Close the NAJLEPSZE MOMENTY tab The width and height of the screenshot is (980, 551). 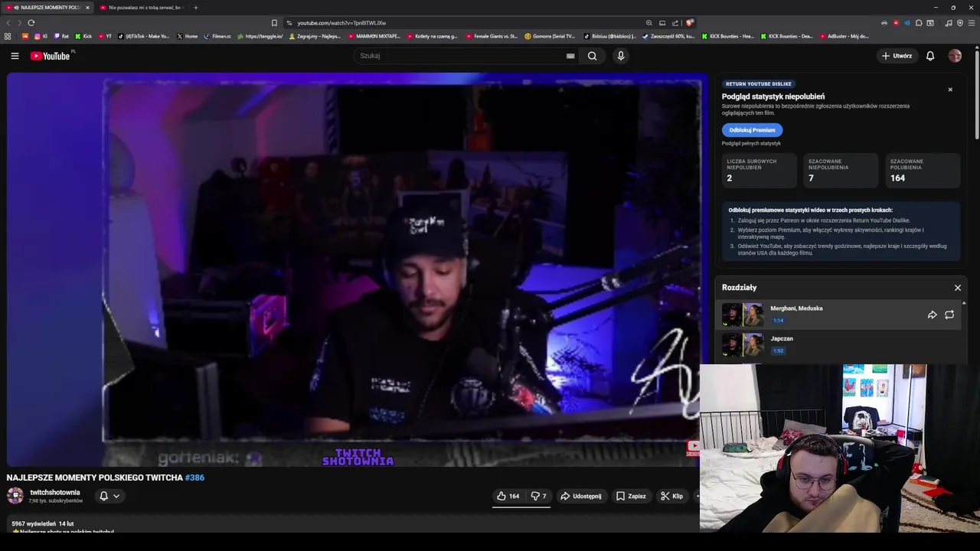[x=87, y=8]
